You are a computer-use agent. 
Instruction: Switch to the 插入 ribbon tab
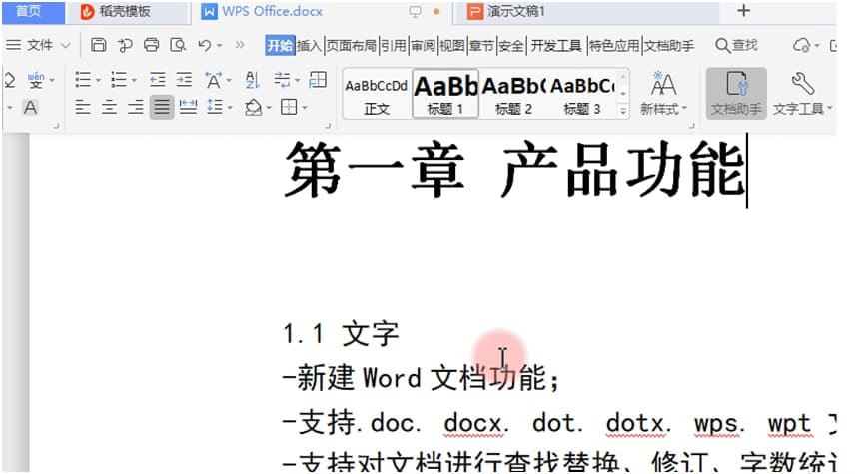click(x=309, y=45)
